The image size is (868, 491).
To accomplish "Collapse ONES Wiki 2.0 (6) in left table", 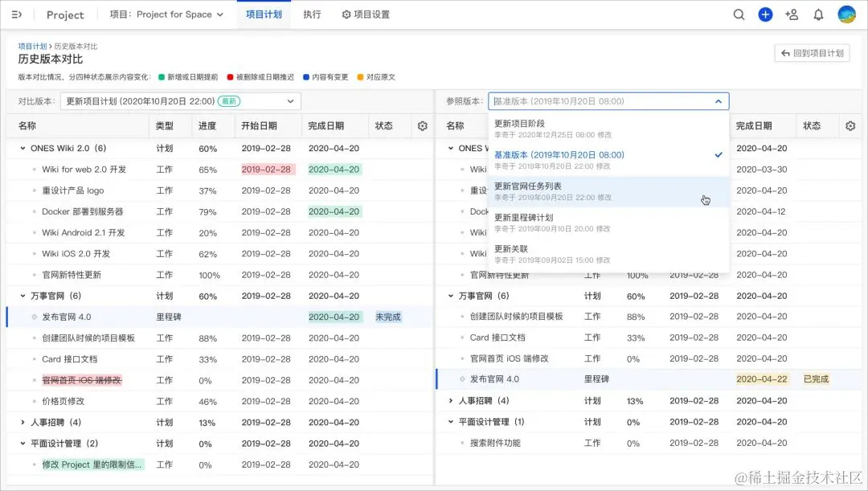I will 23,149.
